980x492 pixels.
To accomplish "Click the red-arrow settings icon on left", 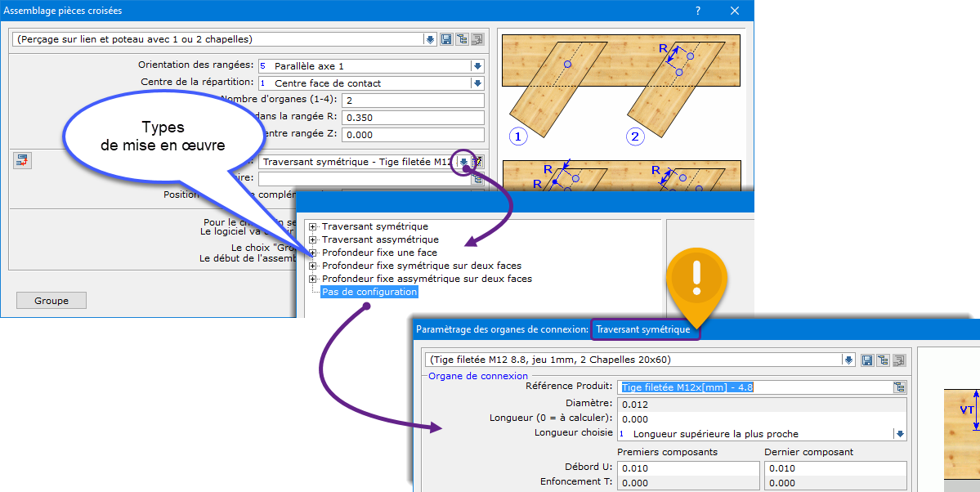I will (22, 161).
